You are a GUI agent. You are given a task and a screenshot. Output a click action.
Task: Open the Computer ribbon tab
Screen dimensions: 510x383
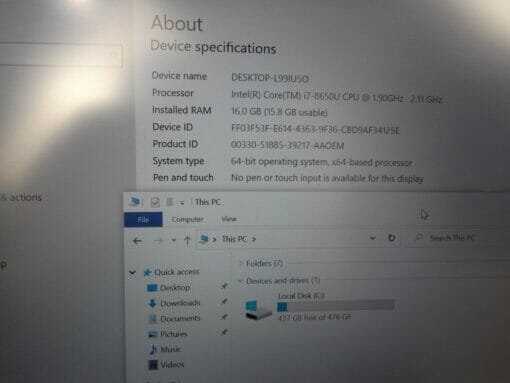[187, 219]
